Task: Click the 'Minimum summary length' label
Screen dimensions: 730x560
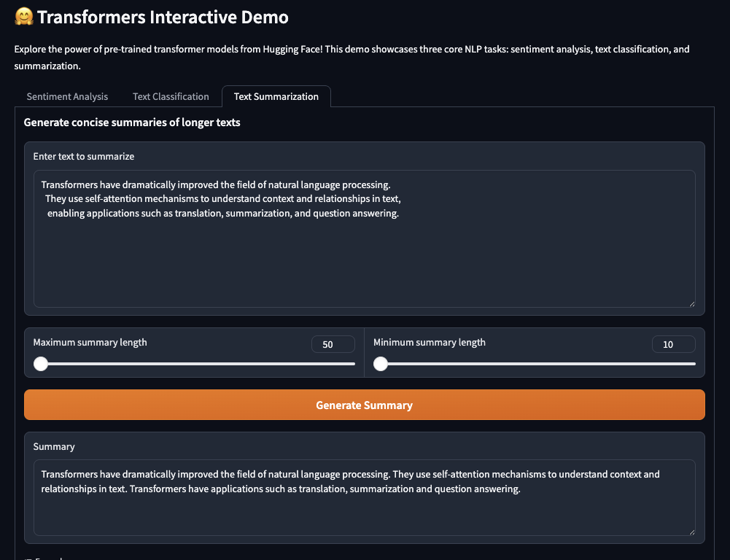Action: (430, 342)
